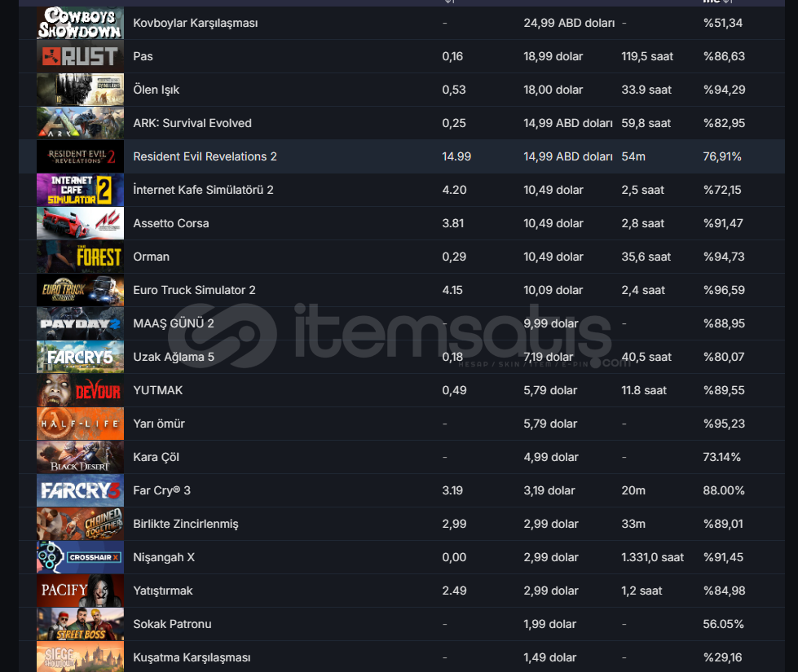This screenshot has width=798, height=672.
Task: Select the Assetto Corsa car thumbnail
Action: click(x=80, y=223)
